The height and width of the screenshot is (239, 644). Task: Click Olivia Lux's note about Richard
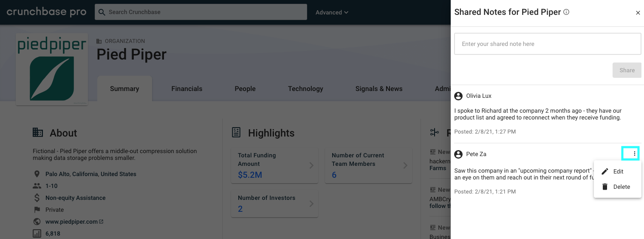pos(538,114)
